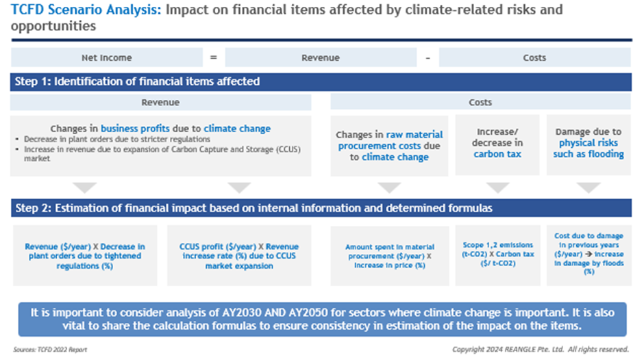
Task: Click the Increase/decrease in carbon tax box
Action: click(498, 144)
